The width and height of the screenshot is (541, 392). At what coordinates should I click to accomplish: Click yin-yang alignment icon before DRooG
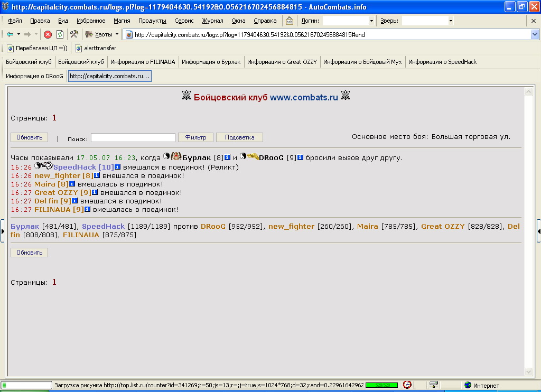243,156
